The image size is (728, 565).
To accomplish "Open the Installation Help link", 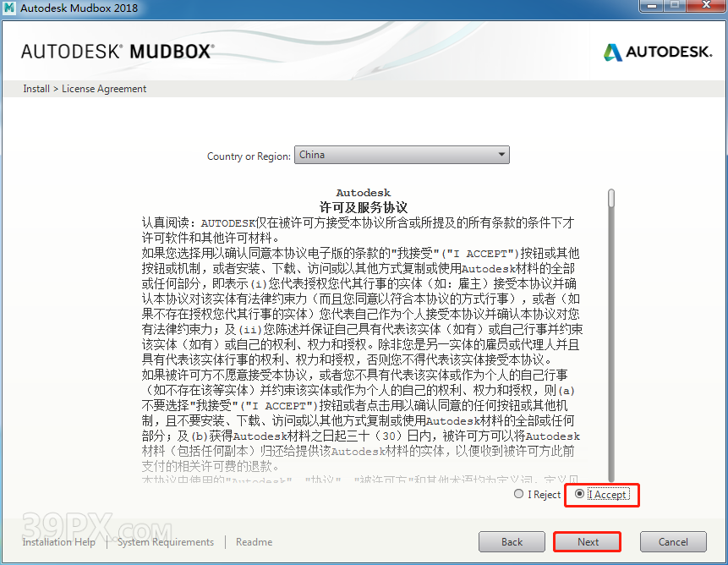I will coord(59,542).
